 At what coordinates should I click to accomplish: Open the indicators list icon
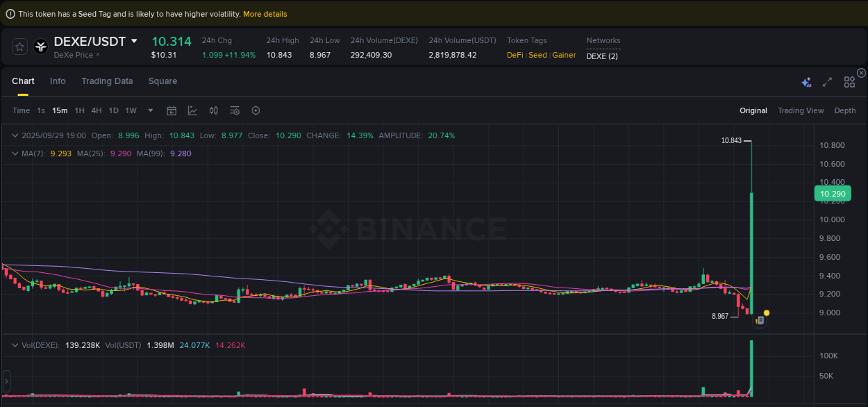[x=234, y=110]
